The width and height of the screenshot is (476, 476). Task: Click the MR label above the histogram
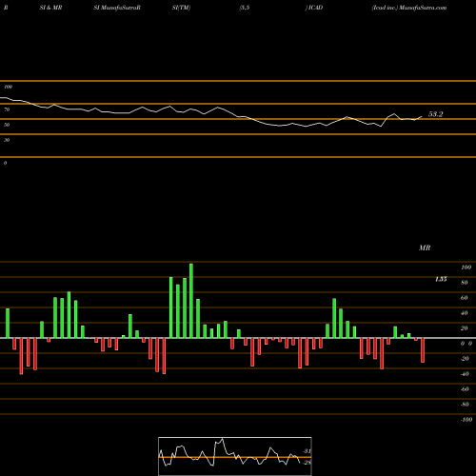[425, 248]
